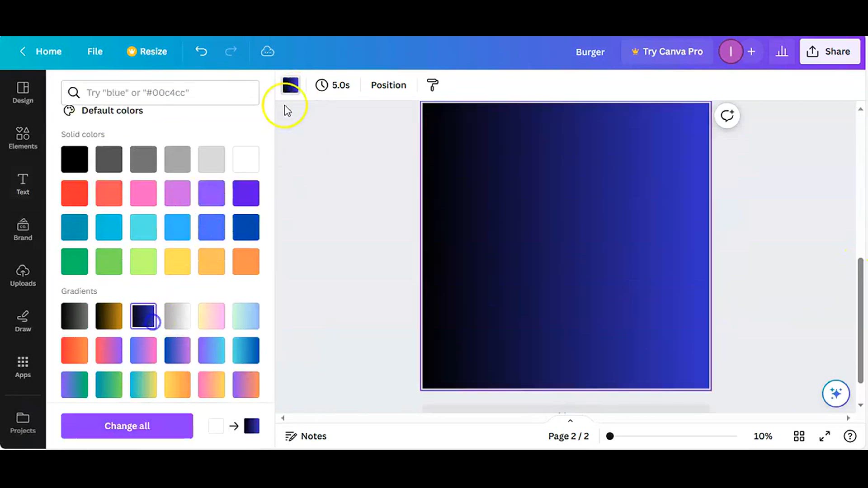Click the copy style paint roller icon
Image resolution: width=868 pixels, height=488 pixels.
[433, 85]
